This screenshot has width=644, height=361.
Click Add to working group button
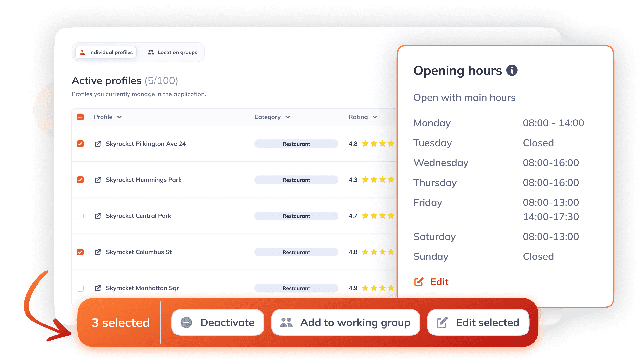346,322
